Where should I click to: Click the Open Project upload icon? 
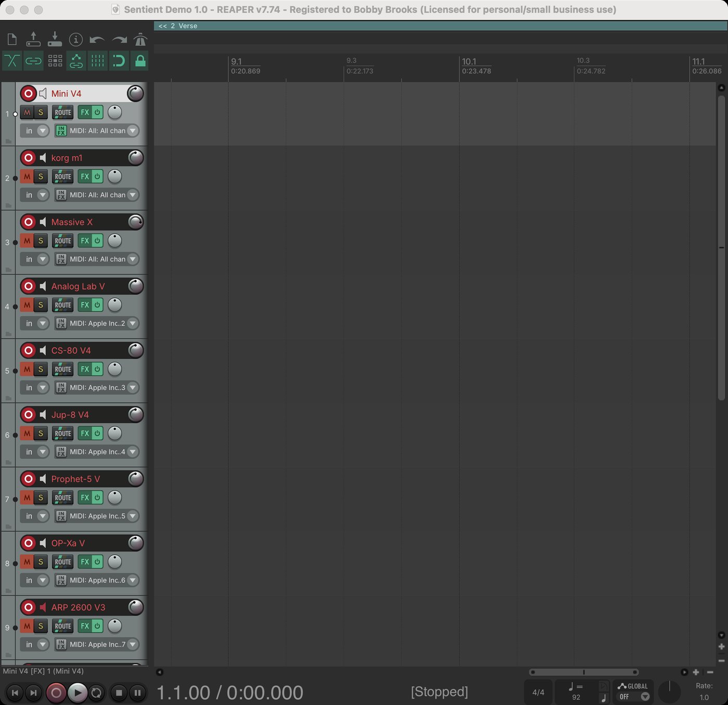[33, 40]
